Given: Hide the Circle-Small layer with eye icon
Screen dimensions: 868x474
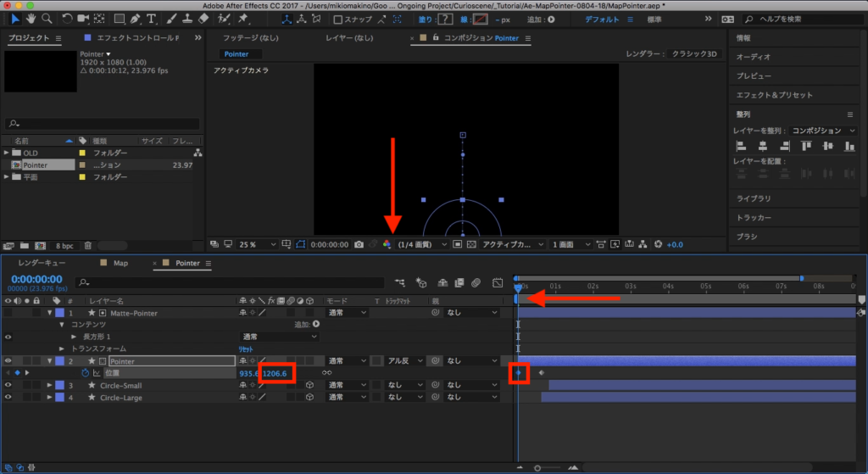Looking at the screenshot, I should (x=8, y=385).
